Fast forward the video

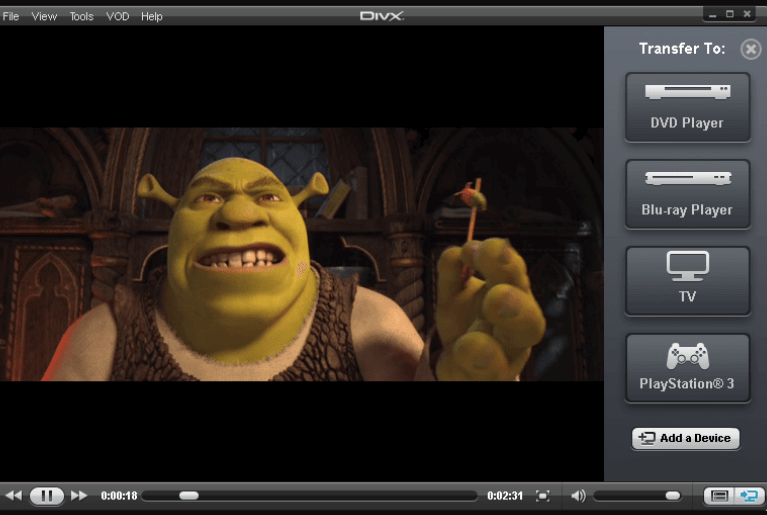coord(79,495)
